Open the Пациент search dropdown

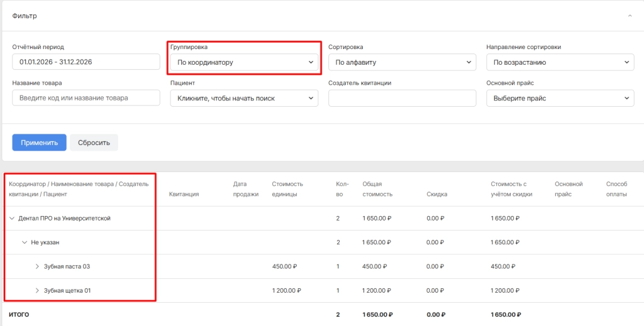pos(244,99)
